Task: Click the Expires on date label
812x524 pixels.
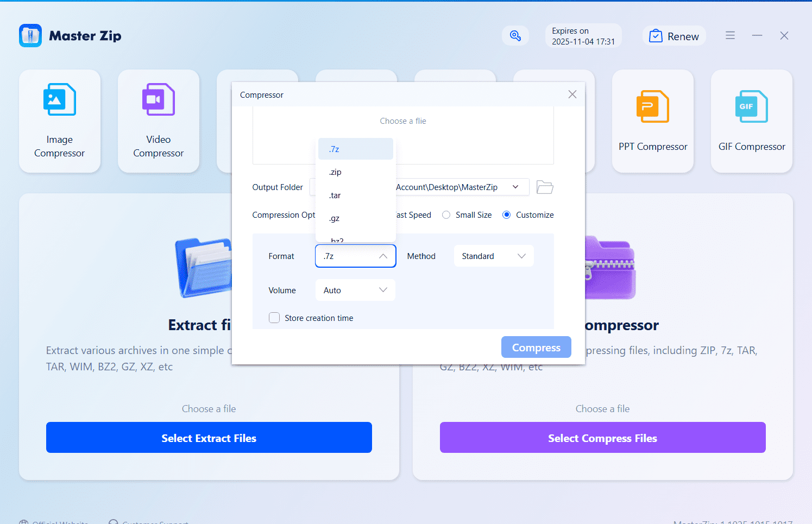Action: pyautogui.click(x=583, y=36)
